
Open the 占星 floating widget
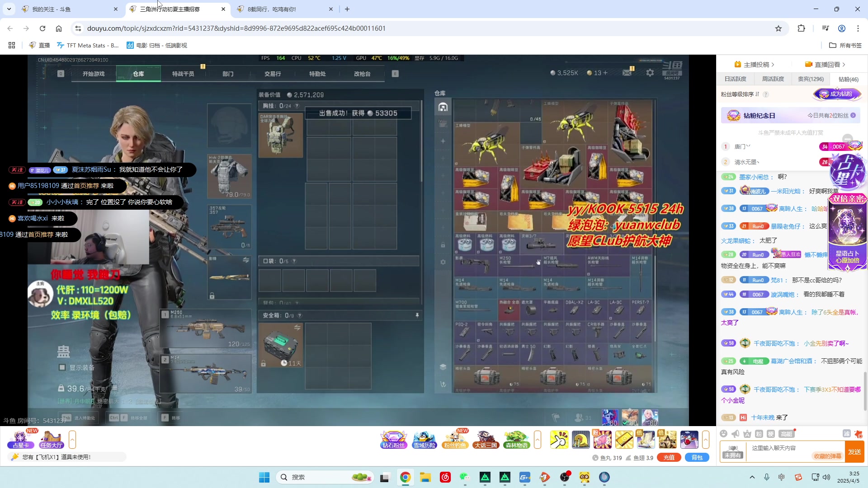coord(848,173)
